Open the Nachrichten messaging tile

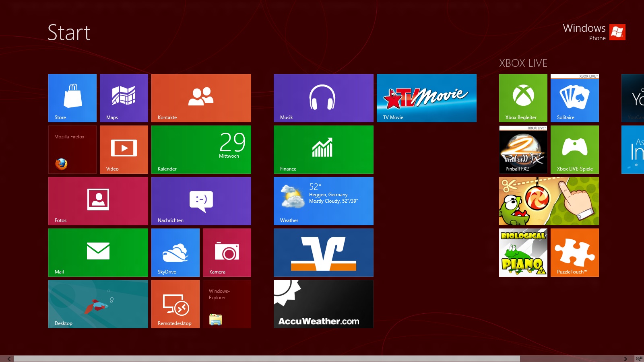point(201,201)
